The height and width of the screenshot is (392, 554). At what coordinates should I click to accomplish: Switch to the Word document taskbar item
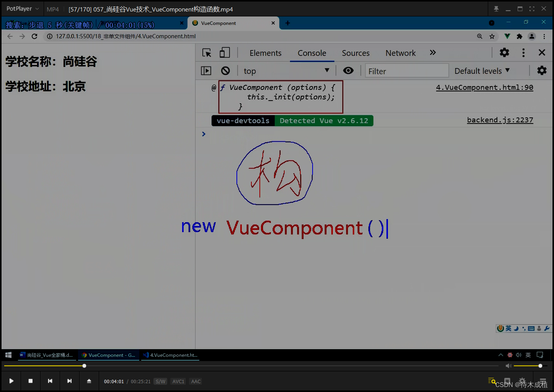coord(46,355)
